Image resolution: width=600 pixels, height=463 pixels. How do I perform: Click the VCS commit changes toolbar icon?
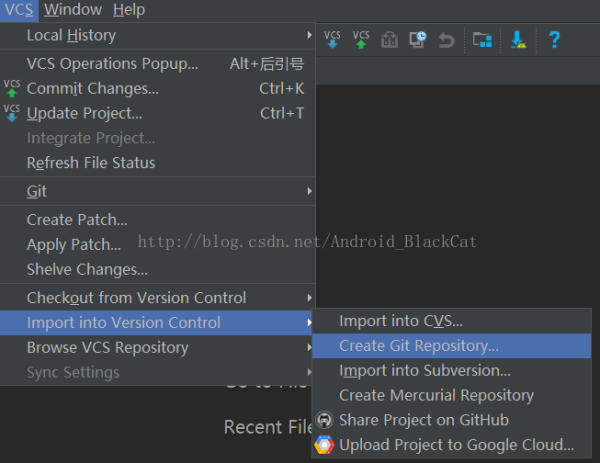tap(361, 39)
